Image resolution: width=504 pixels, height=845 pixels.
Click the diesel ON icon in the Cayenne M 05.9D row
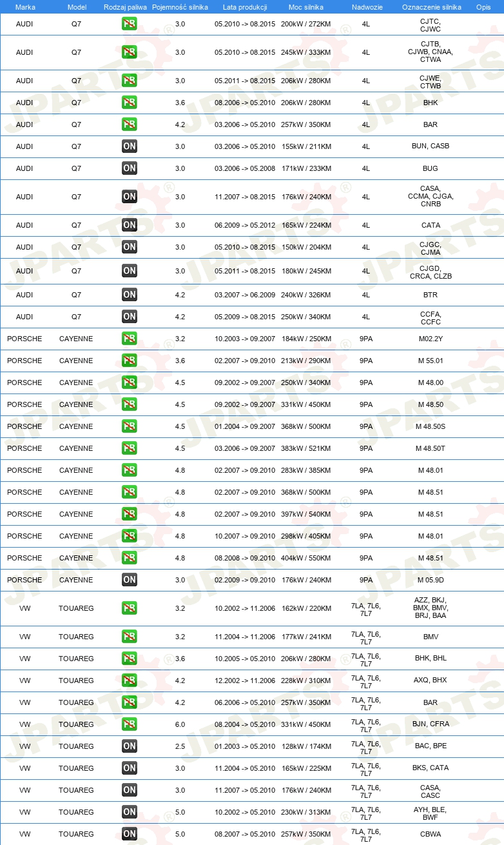pos(130,580)
